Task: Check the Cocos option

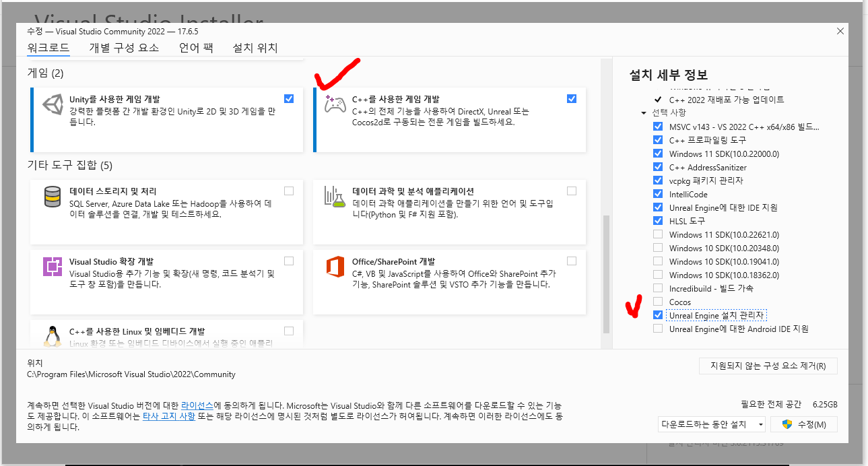Action: click(658, 302)
